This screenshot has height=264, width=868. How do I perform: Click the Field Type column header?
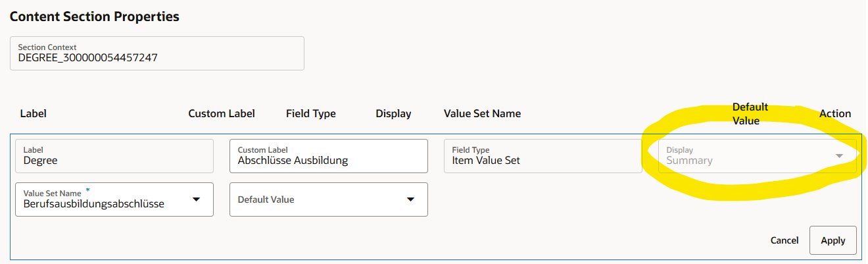pos(311,113)
